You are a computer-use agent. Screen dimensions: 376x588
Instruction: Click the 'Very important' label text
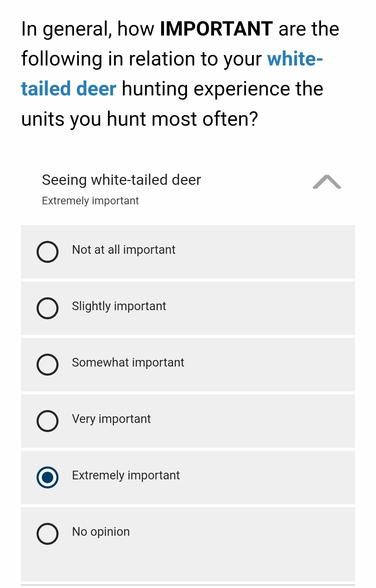pyautogui.click(x=111, y=419)
